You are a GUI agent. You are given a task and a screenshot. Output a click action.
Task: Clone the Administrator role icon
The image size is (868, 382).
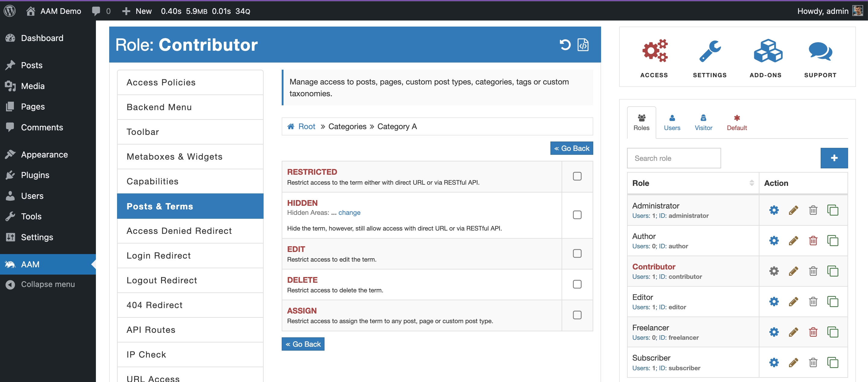tap(833, 210)
